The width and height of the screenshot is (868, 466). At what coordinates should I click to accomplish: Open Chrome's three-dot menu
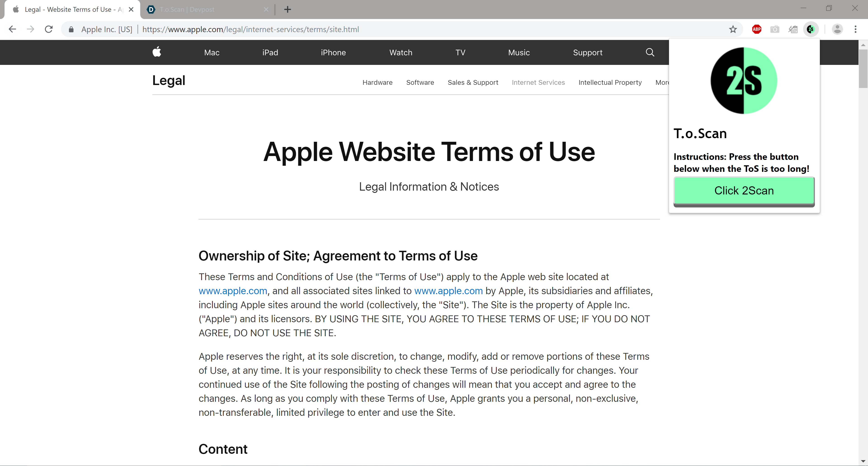pyautogui.click(x=855, y=29)
